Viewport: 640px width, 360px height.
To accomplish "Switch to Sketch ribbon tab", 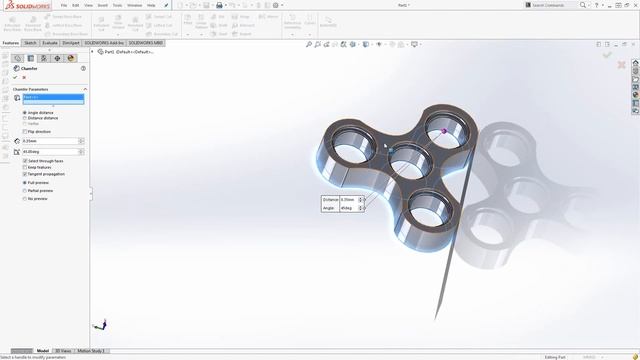I will pos(30,43).
